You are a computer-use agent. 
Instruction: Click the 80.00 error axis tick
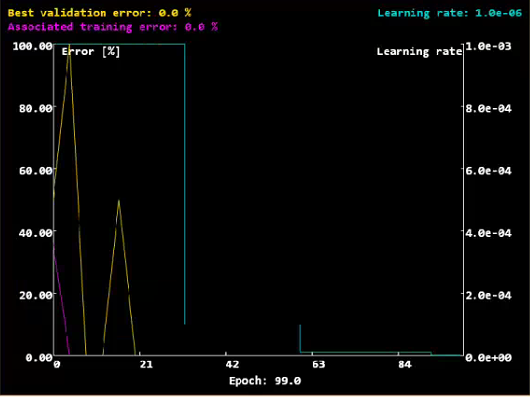coord(36,108)
